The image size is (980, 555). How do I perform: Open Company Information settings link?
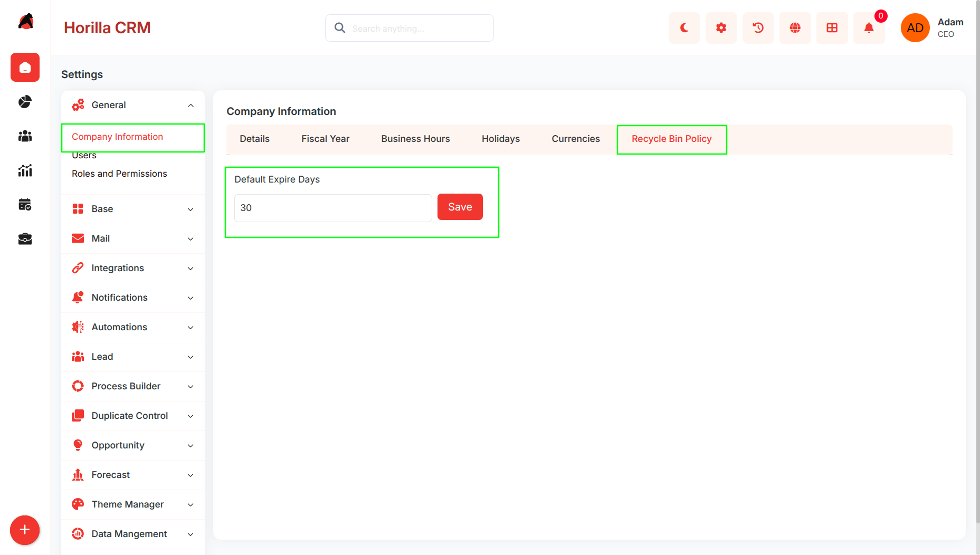[x=117, y=137]
